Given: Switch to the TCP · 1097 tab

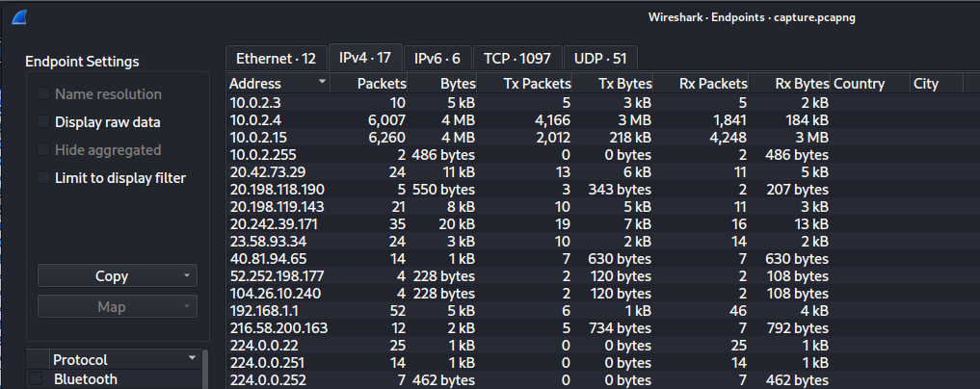Looking at the screenshot, I should (517, 58).
